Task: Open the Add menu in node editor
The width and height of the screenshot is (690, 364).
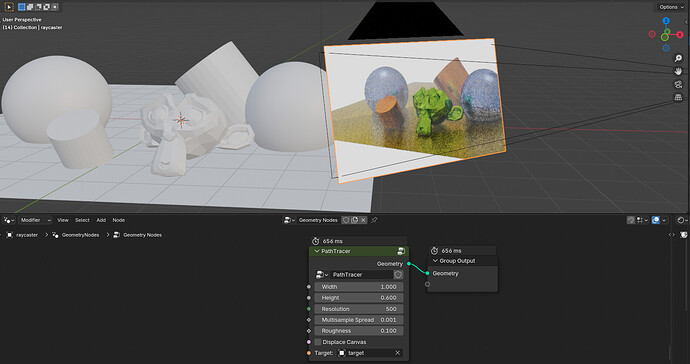Action: coord(101,220)
